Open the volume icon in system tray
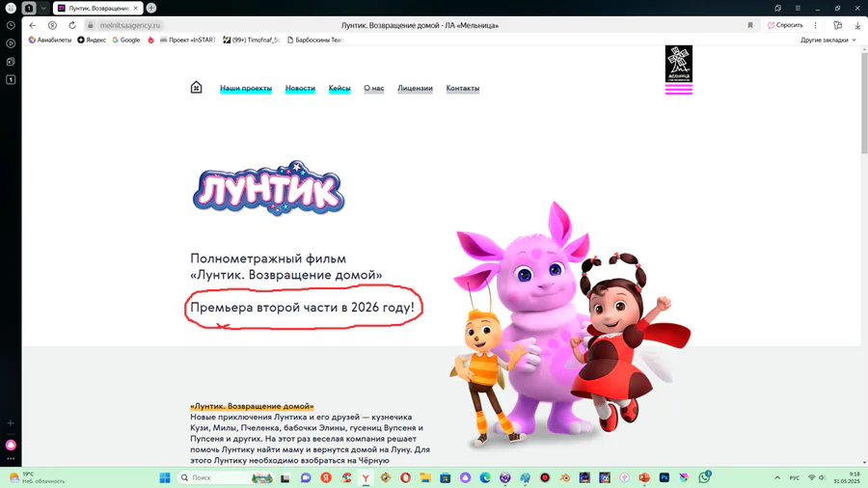The height and width of the screenshot is (488, 868). coord(822,477)
